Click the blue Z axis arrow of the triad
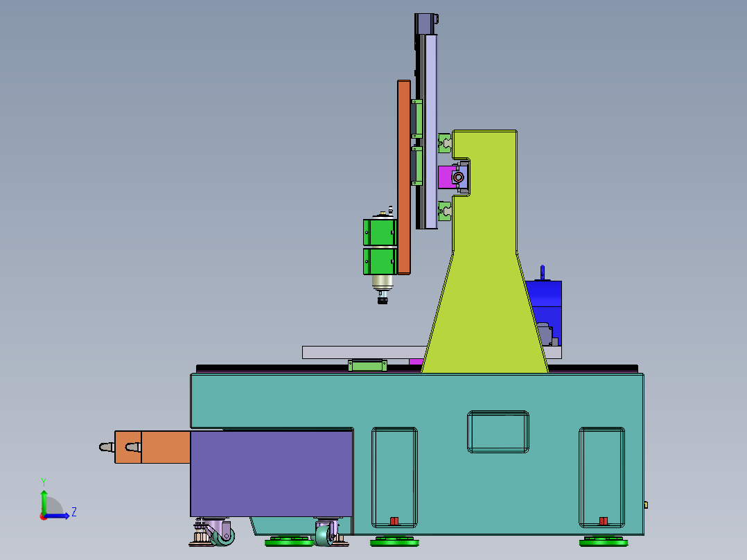747x560 pixels. 58,516
